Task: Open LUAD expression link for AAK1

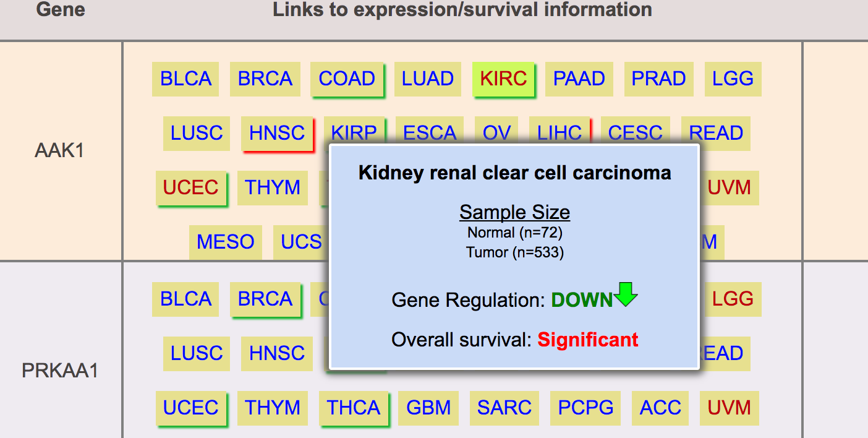Action: [x=427, y=79]
